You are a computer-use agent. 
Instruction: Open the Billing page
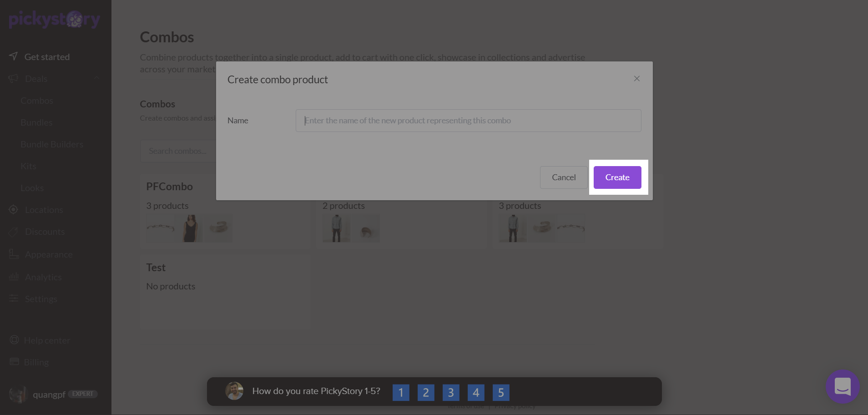pos(36,362)
